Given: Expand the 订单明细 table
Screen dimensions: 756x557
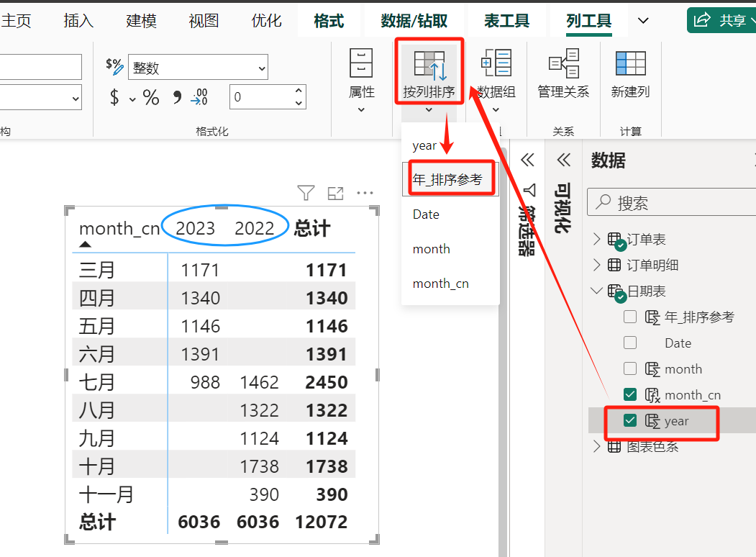Looking at the screenshot, I should (597, 265).
